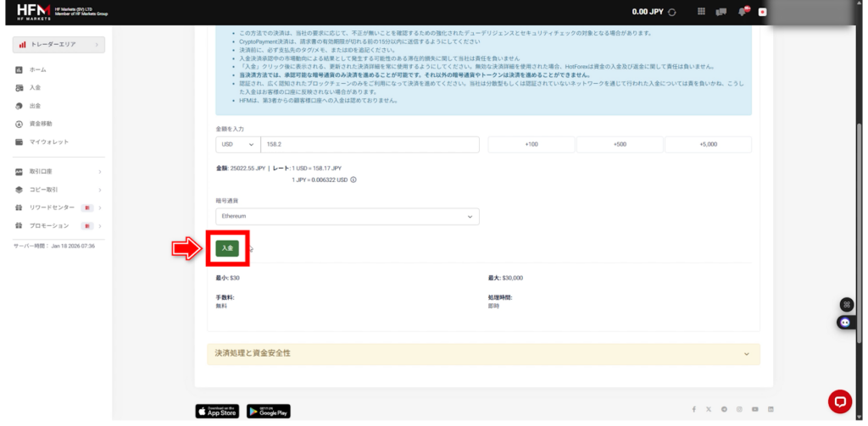Open the notifications bell icon
The width and height of the screenshot is (868, 426).
click(x=743, y=12)
